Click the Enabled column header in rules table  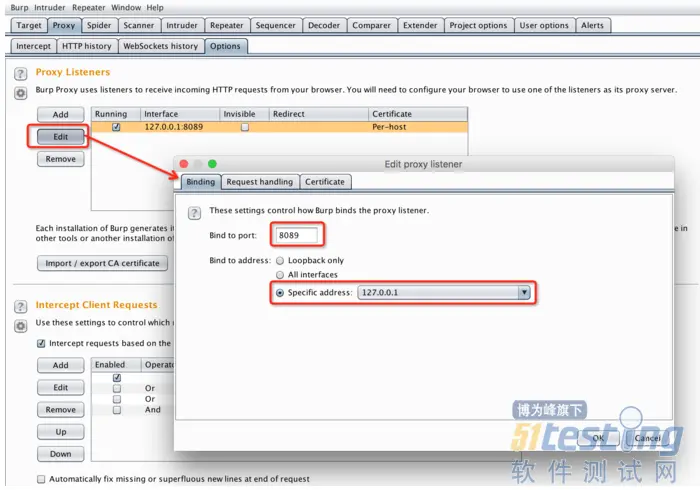[117, 365]
